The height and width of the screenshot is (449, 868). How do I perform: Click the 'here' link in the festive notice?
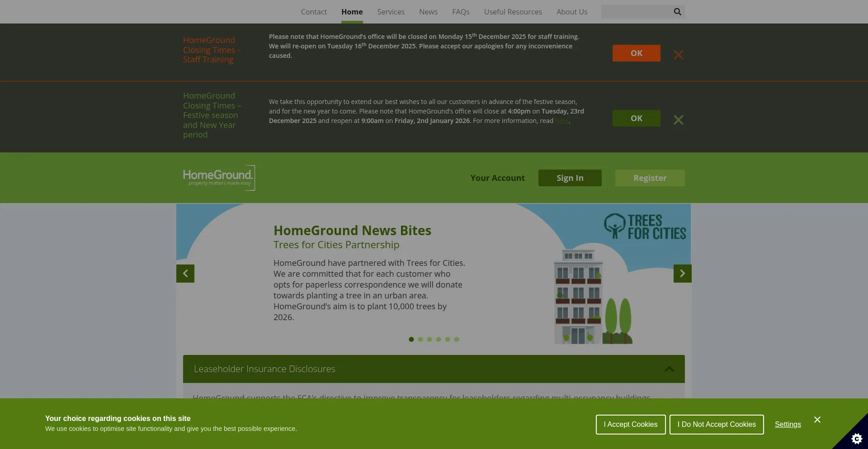click(561, 121)
